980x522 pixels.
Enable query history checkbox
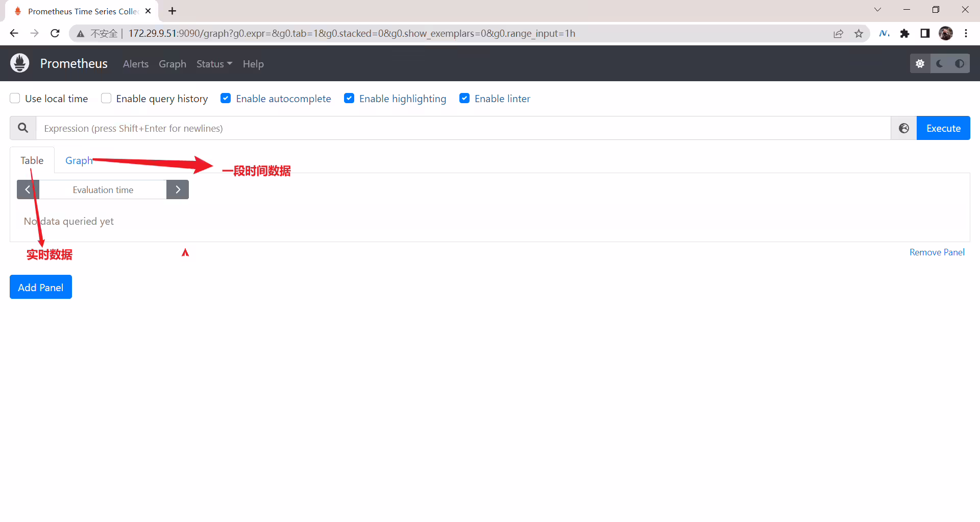pos(106,99)
